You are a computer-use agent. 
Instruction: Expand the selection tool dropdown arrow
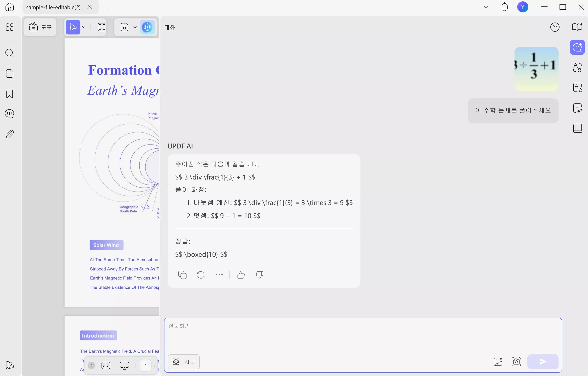[x=84, y=27]
